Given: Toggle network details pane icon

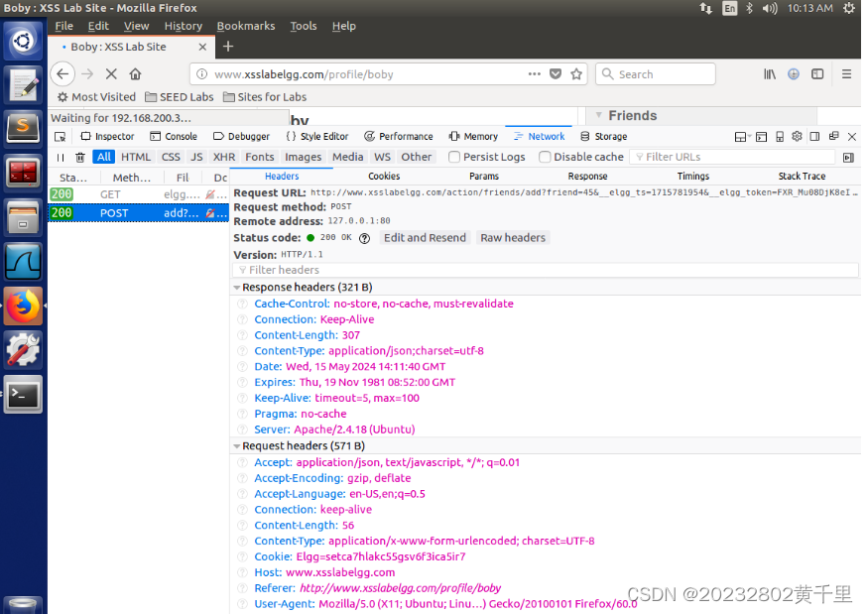Looking at the screenshot, I should click(x=848, y=158).
